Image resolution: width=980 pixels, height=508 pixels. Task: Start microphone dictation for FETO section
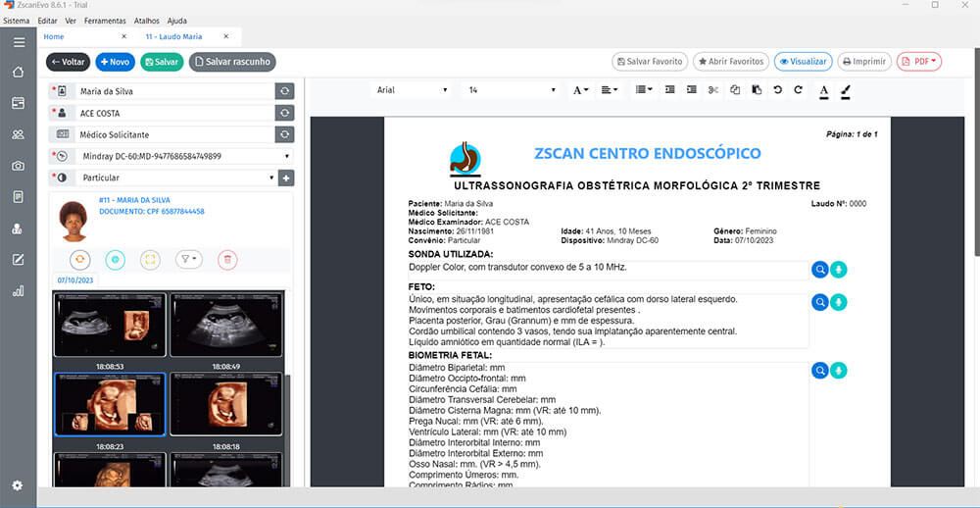pyautogui.click(x=839, y=302)
